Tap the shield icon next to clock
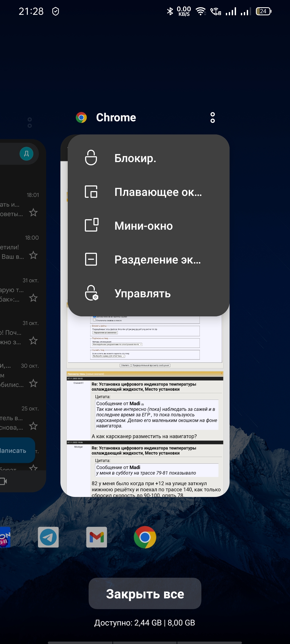This screenshot has width=290, height=644. tap(56, 11)
